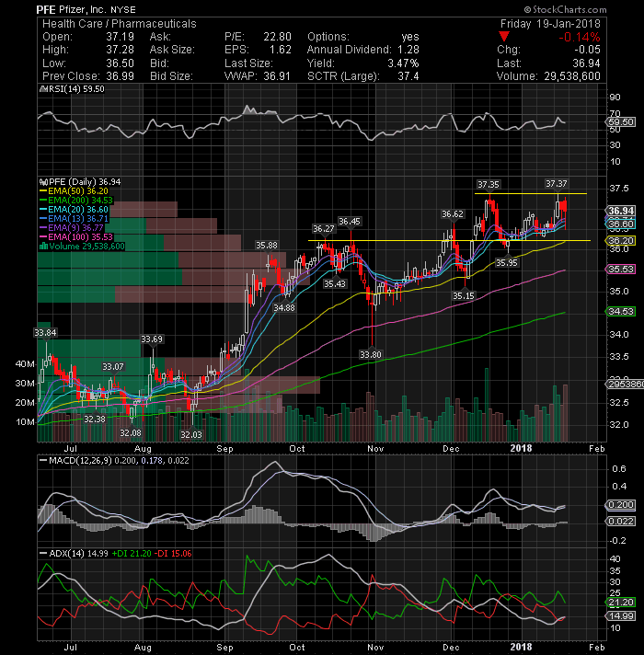This screenshot has width=644, height=655.
Task: Click the red down-triangle change indicator
Action: pos(504,37)
